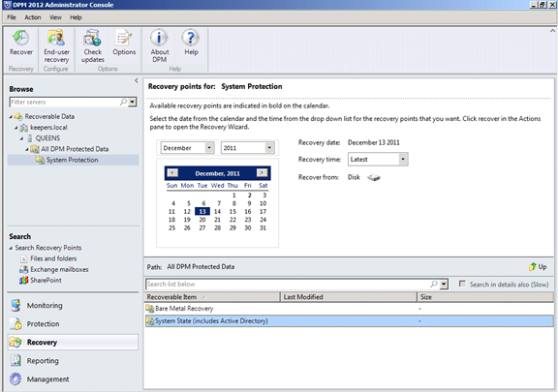Screen dimensions: 558x392
Task: Collapse the Search Recovery Points node
Action: tap(11, 248)
